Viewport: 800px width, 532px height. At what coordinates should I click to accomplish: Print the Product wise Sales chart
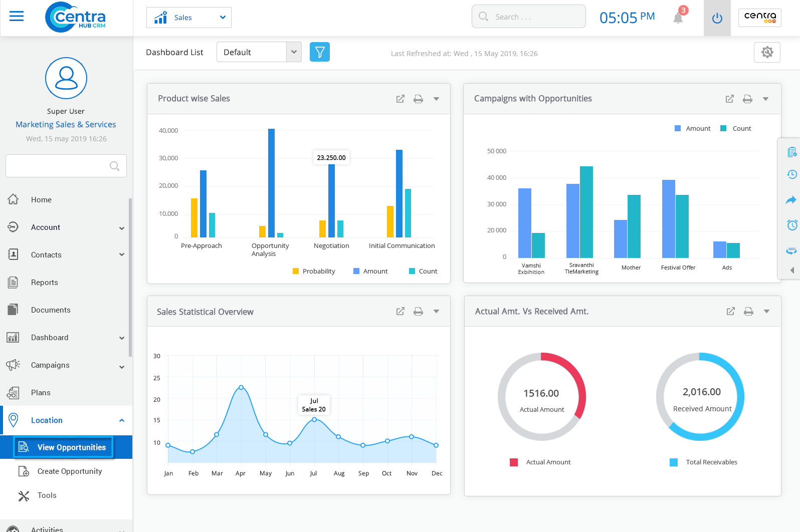418,99
